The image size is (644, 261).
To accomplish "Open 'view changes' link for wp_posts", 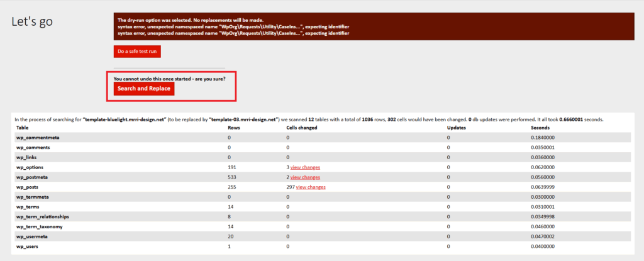I will [x=311, y=187].
